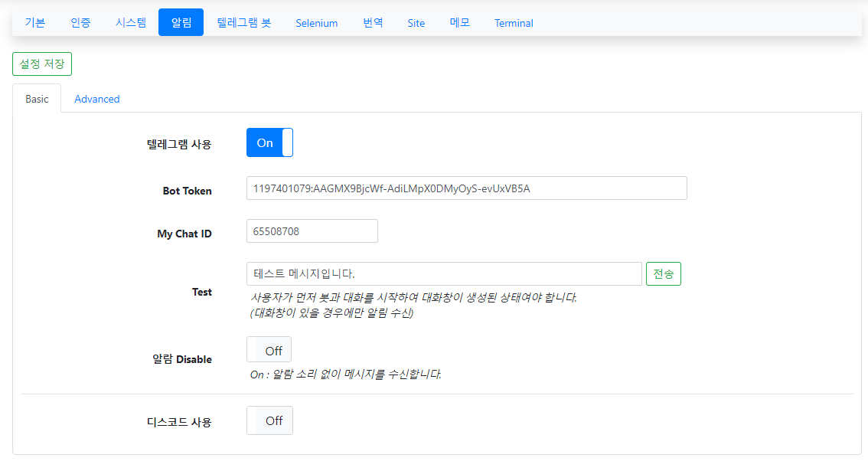This screenshot has height=471, width=868.
Task: Click the Site tab
Action: [x=416, y=23]
